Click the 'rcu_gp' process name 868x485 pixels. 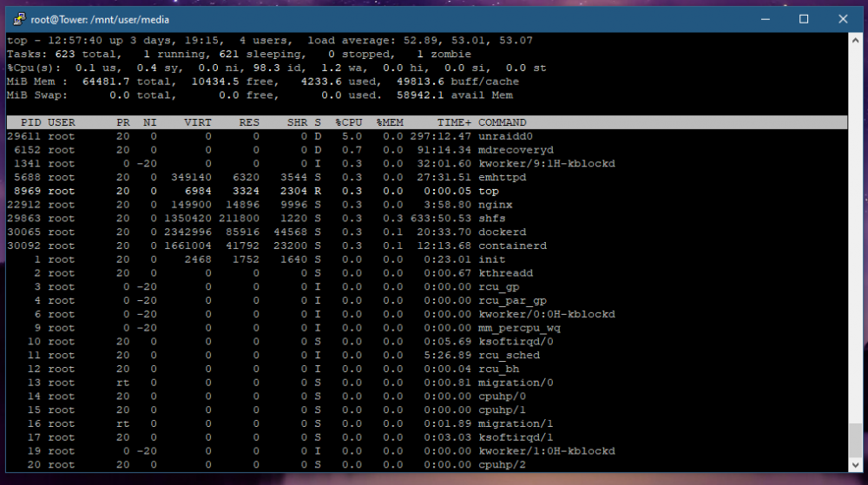(x=499, y=287)
